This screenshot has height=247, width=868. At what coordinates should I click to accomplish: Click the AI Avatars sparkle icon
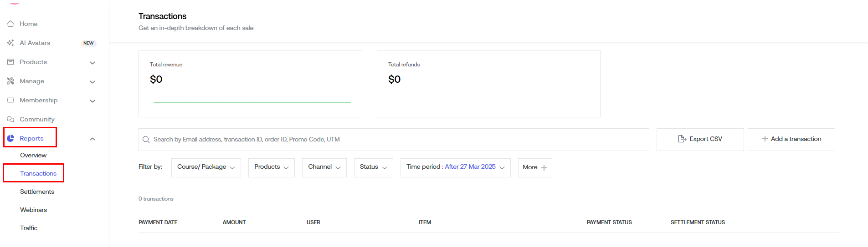[10, 43]
